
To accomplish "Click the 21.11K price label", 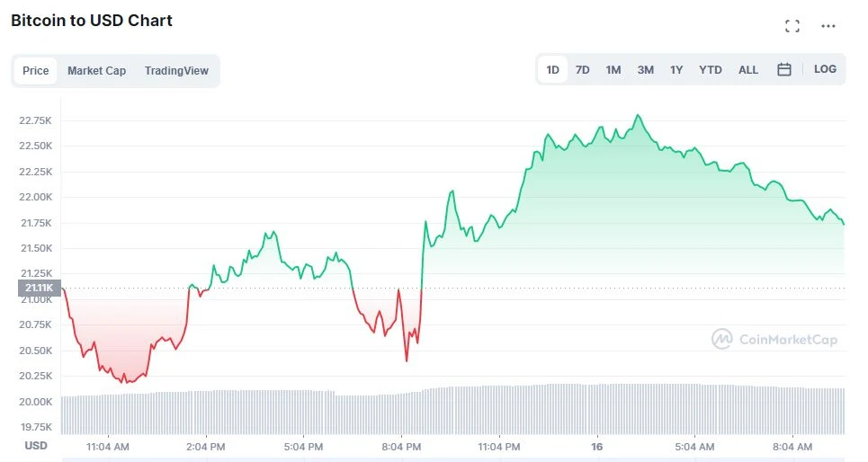I will [x=40, y=289].
